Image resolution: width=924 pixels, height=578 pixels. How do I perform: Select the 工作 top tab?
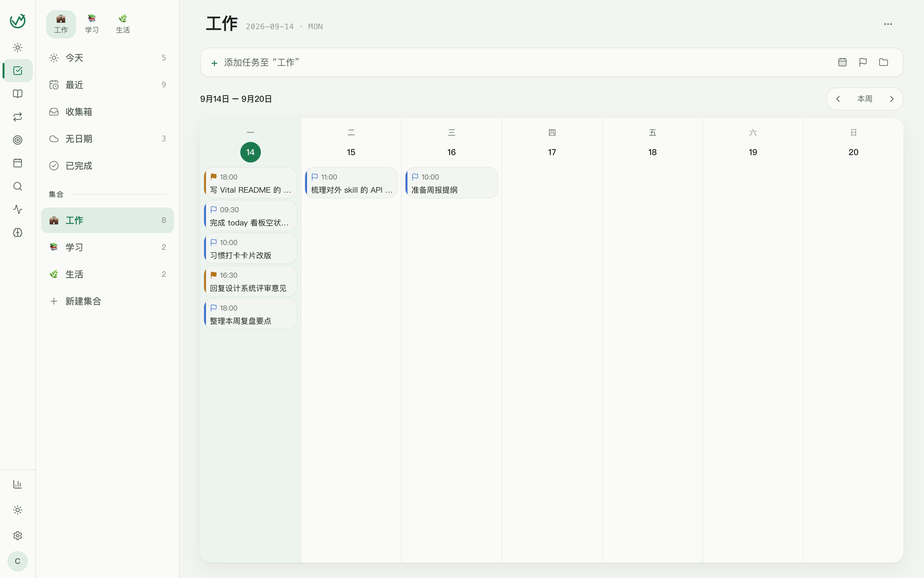pos(61,24)
